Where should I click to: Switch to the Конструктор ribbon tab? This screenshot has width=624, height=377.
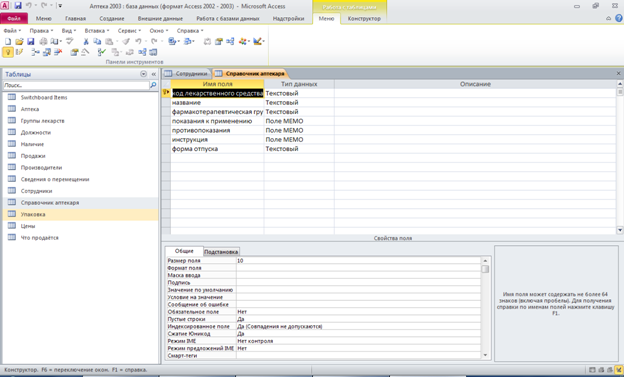364,18
